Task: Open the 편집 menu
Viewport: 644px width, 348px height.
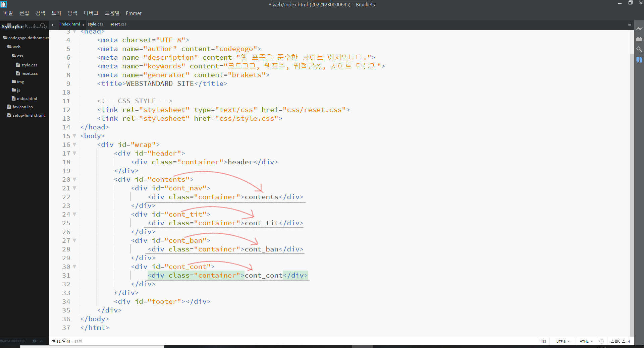Action: coord(24,13)
